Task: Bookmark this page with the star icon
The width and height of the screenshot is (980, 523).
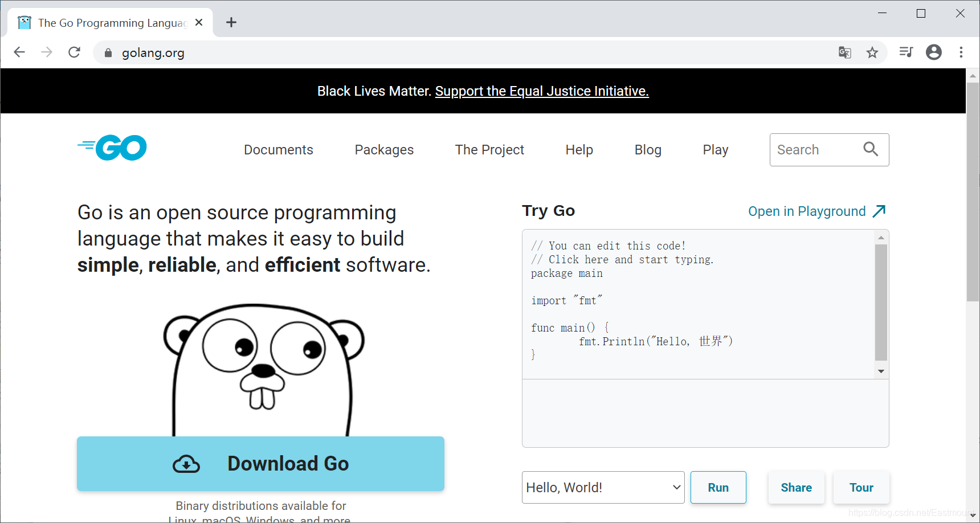Action: point(872,52)
